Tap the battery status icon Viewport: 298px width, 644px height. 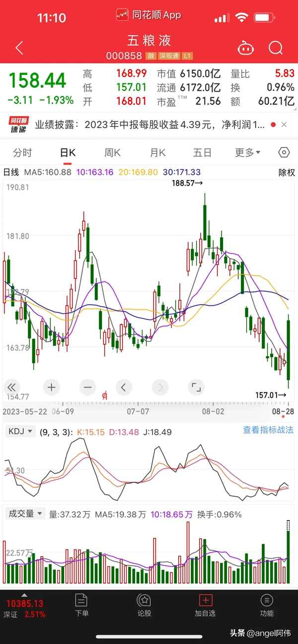tap(265, 18)
